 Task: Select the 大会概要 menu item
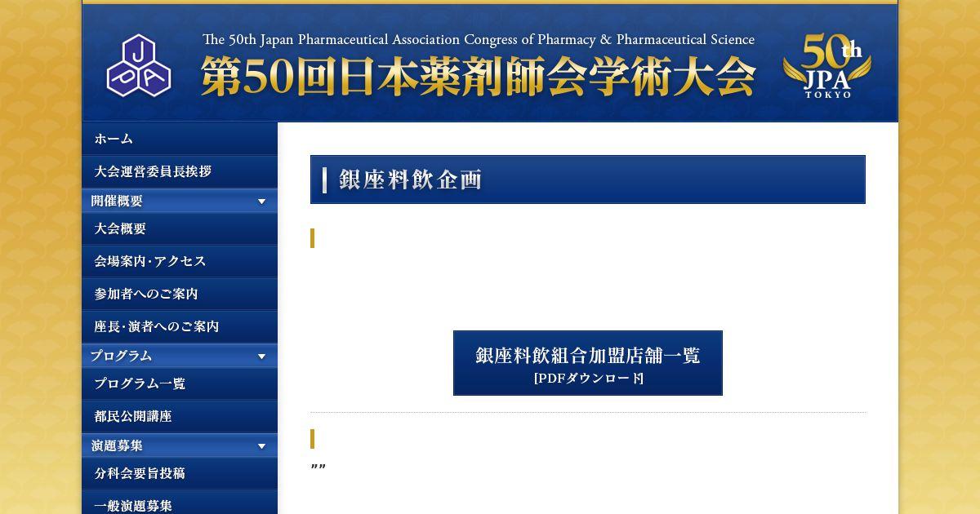[180, 228]
